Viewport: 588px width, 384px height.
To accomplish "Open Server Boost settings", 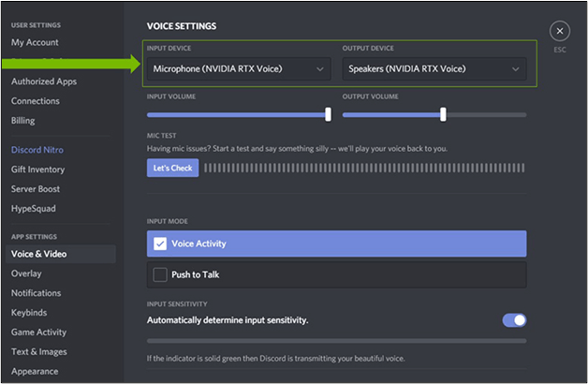I will [36, 189].
